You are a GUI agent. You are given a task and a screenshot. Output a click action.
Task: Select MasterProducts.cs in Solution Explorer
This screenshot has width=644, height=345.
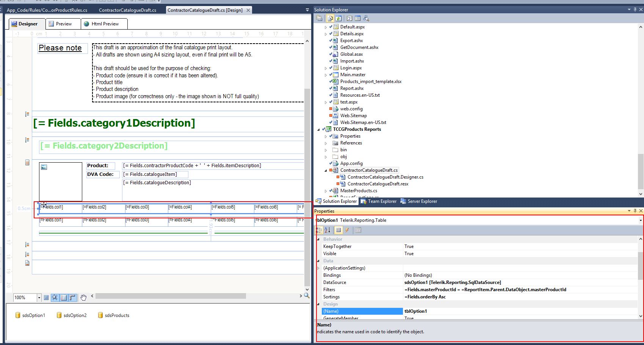pyautogui.click(x=359, y=191)
